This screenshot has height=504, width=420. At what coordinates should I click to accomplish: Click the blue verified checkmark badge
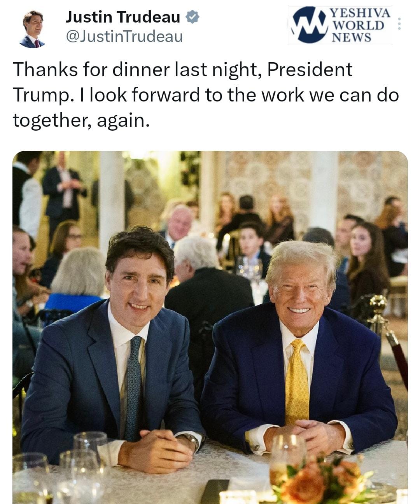click(192, 17)
